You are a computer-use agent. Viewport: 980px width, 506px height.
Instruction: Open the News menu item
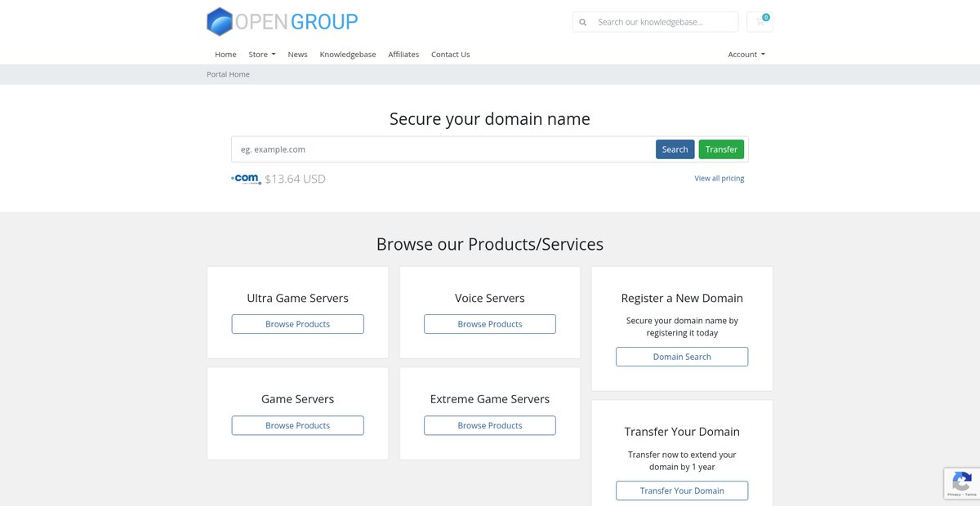(x=297, y=55)
